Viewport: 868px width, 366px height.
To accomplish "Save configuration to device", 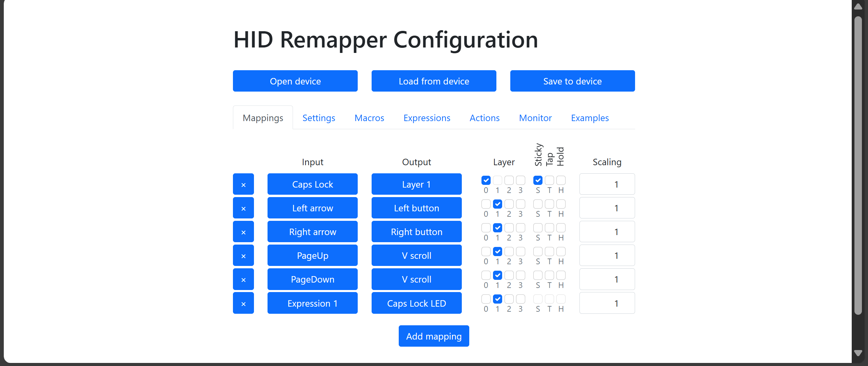I will (x=572, y=81).
